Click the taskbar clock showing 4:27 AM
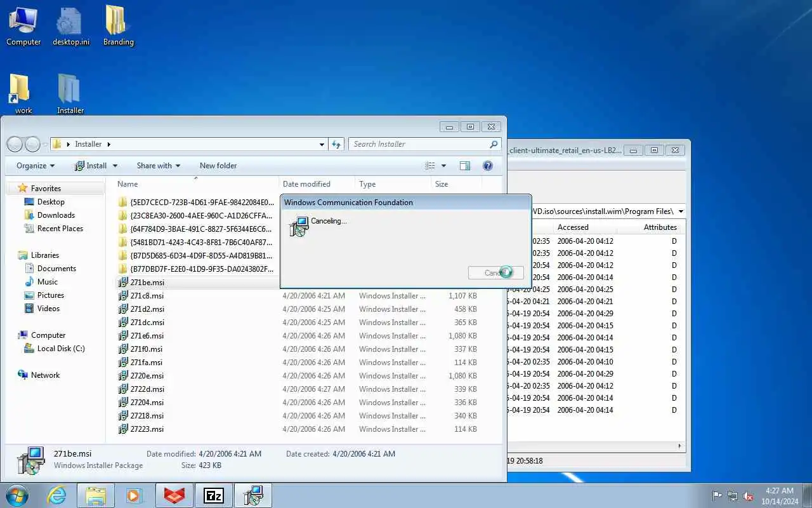812x508 pixels. tap(780, 496)
